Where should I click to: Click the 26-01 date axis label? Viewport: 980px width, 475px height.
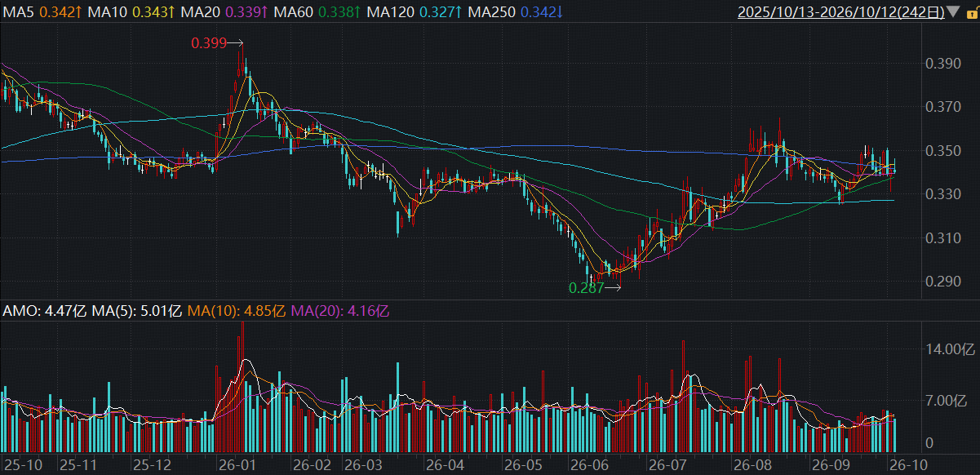point(237,465)
